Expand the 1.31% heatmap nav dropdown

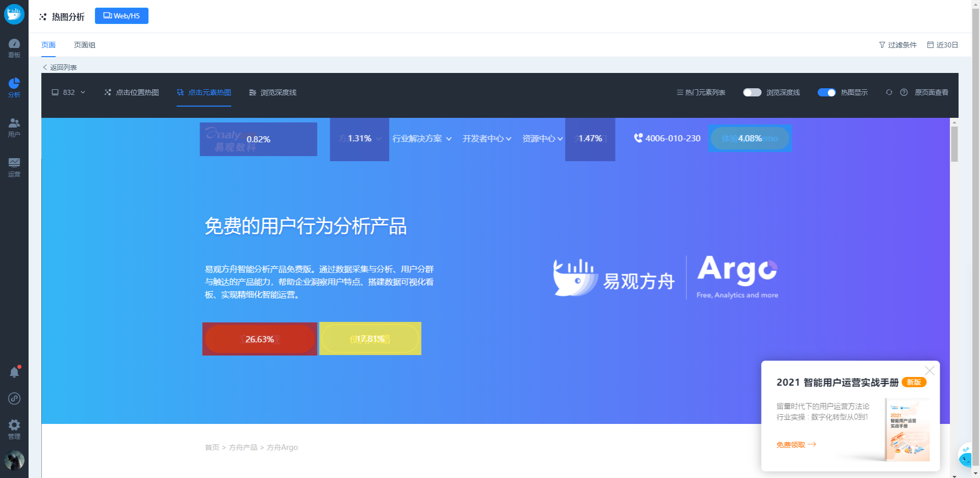click(x=359, y=139)
